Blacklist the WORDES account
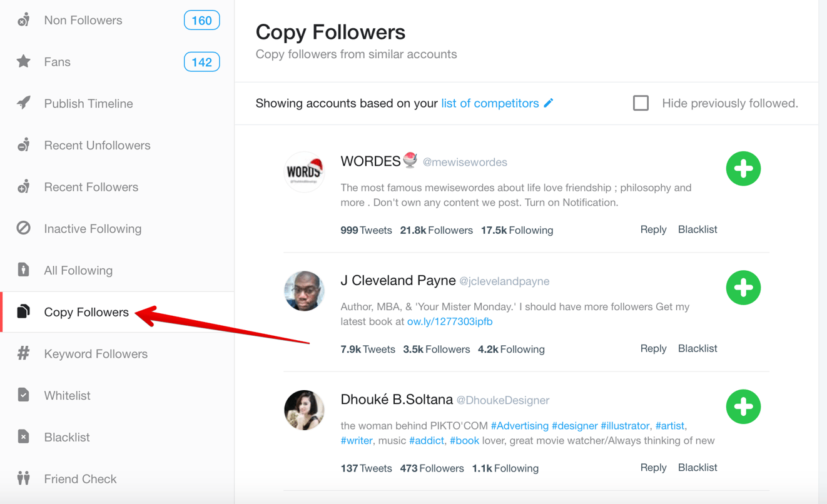This screenshot has width=827, height=504. [x=698, y=229]
